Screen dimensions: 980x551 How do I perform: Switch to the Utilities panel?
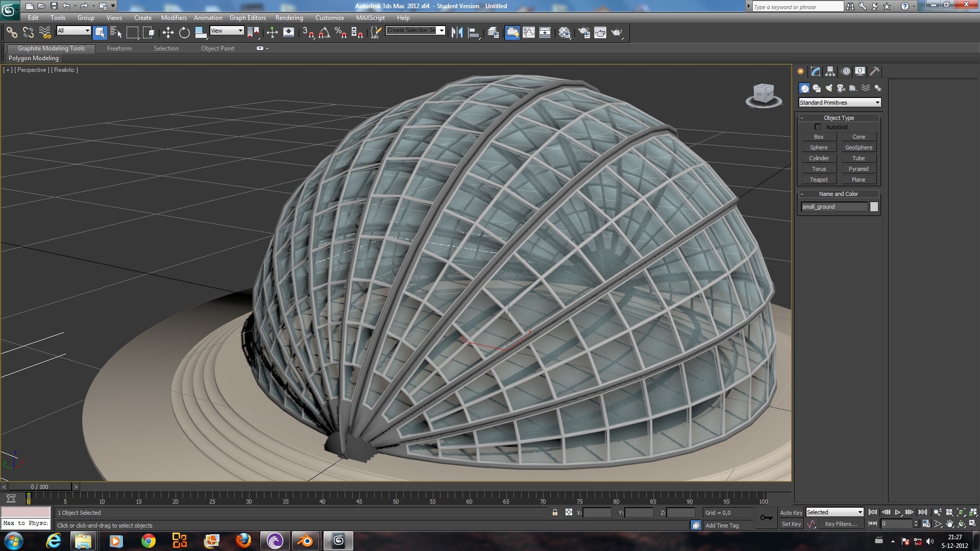coord(875,71)
